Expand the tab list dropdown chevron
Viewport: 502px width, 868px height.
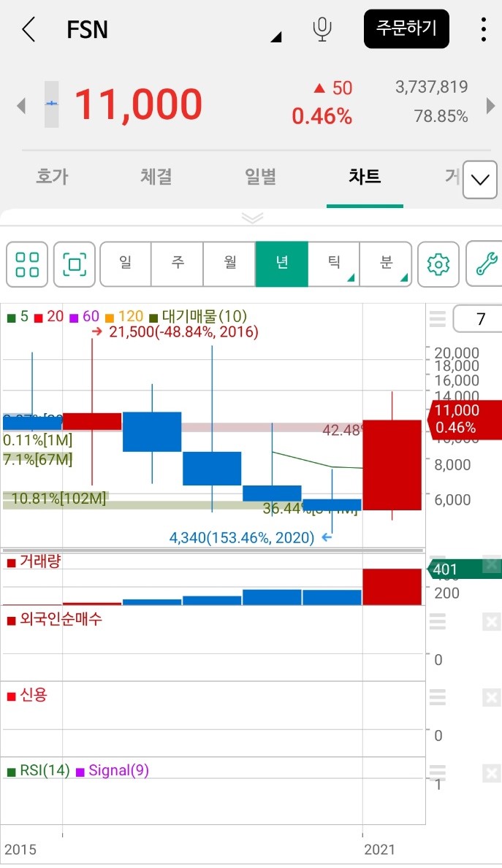480,180
